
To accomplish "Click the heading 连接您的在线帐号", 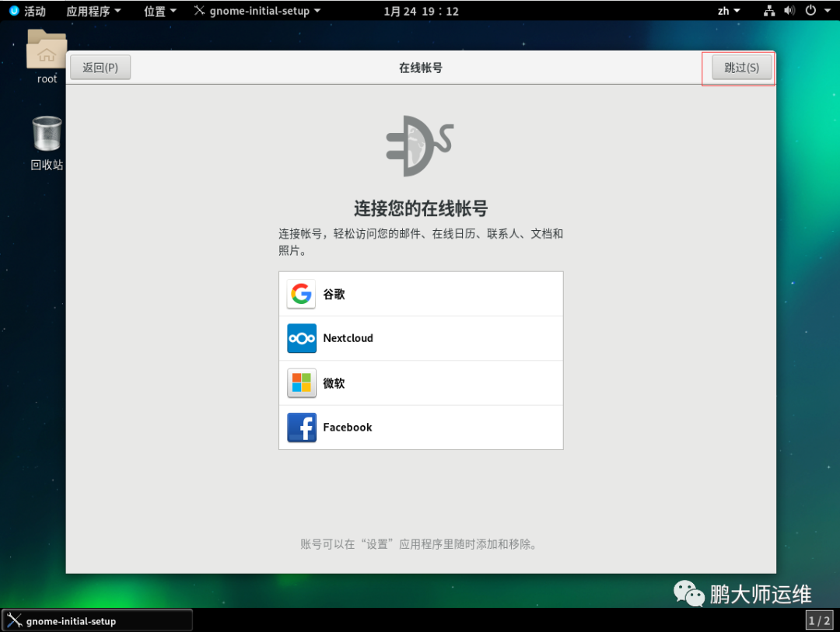I will [x=421, y=208].
